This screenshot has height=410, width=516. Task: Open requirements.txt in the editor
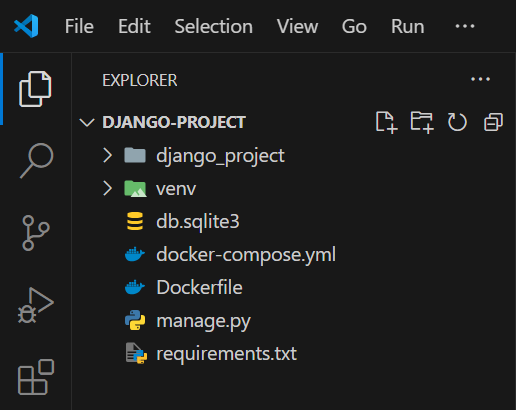[x=227, y=354]
